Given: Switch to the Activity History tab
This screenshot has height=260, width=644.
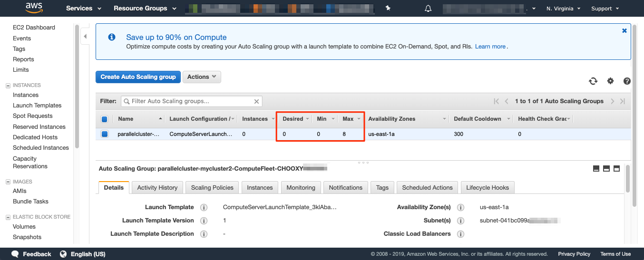Looking at the screenshot, I should click(157, 188).
